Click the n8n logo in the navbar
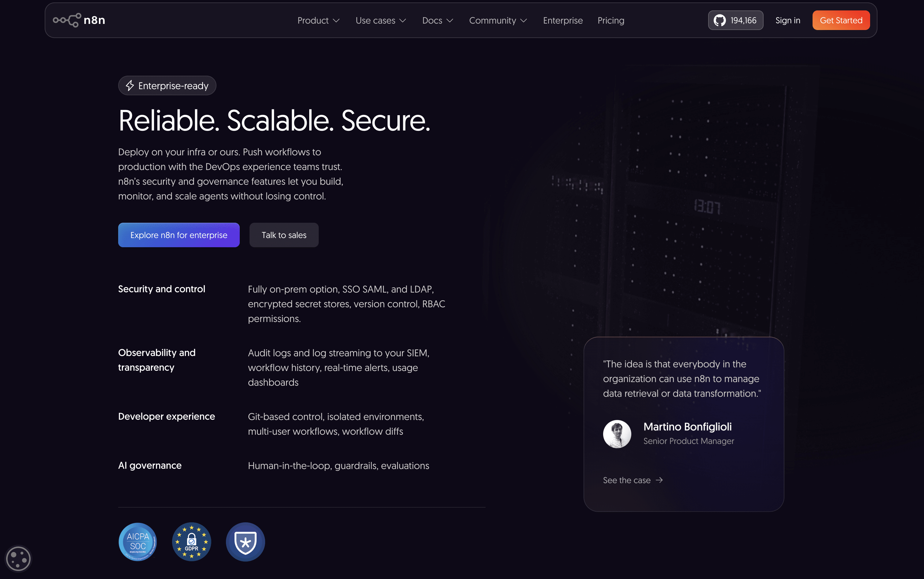Screen dimensions: 924x579 tap(79, 20)
